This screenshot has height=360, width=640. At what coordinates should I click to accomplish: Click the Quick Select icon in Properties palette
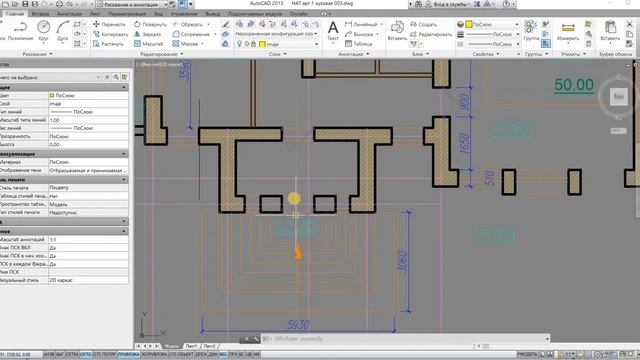[124, 77]
